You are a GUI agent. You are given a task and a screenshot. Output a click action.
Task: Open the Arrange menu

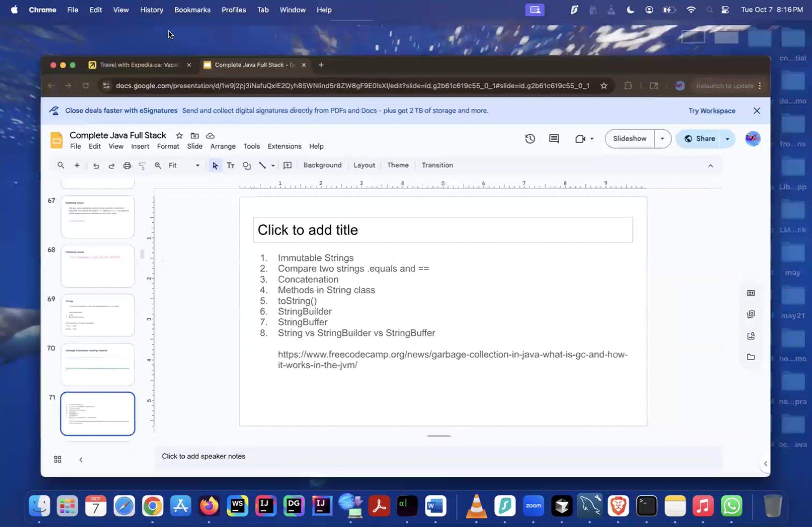[223, 146]
